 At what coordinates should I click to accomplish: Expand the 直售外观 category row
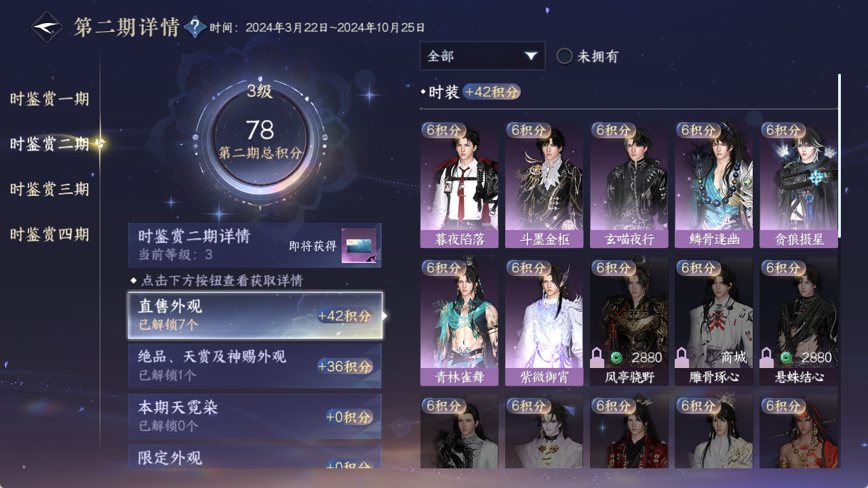click(255, 315)
